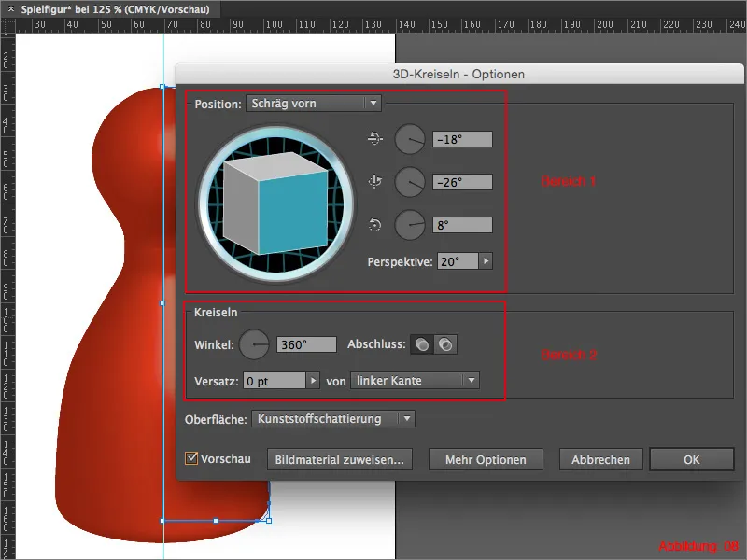The width and height of the screenshot is (747, 560).
Task: Click the Abbrechen button
Action: pyautogui.click(x=600, y=459)
